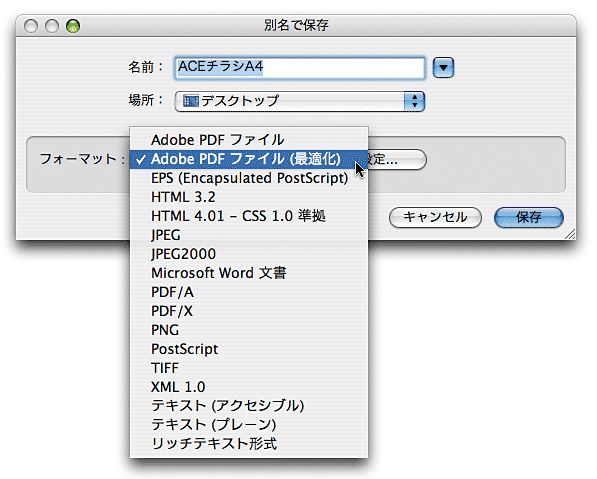Image resolution: width=597 pixels, height=479 pixels.
Task: Choose checked Adobe PDF ファイル (最適化) item
Action: (x=249, y=159)
